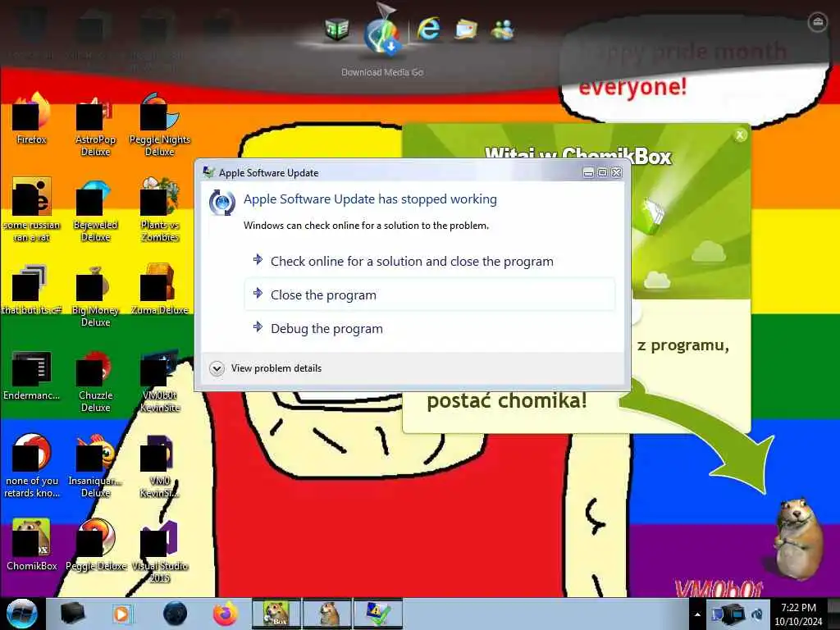This screenshot has height=630, width=840.
Task: Click the black box taskbar icon
Action: [x=72, y=614]
